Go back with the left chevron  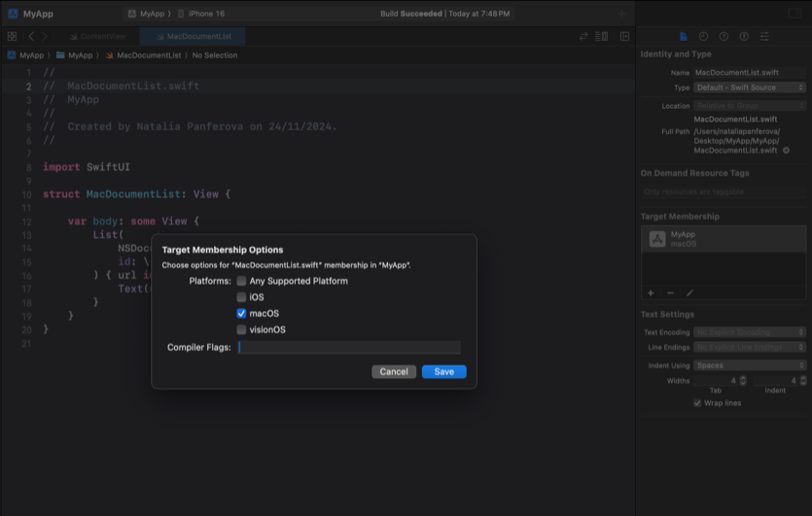[31, 36]
